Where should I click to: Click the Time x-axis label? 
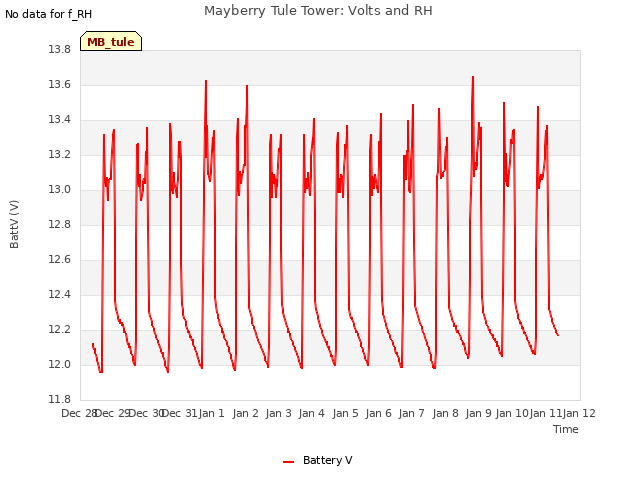pyautogui.click(x=565, y=429)
